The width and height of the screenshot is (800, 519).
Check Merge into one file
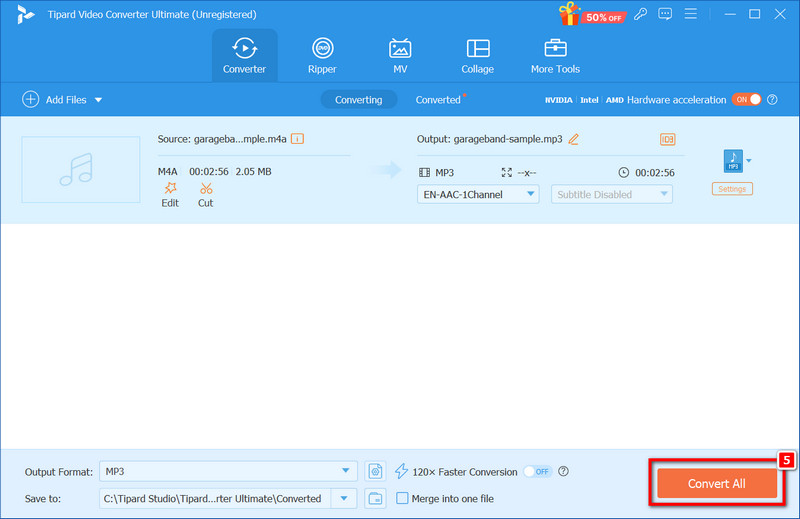[x=403, y=498]
